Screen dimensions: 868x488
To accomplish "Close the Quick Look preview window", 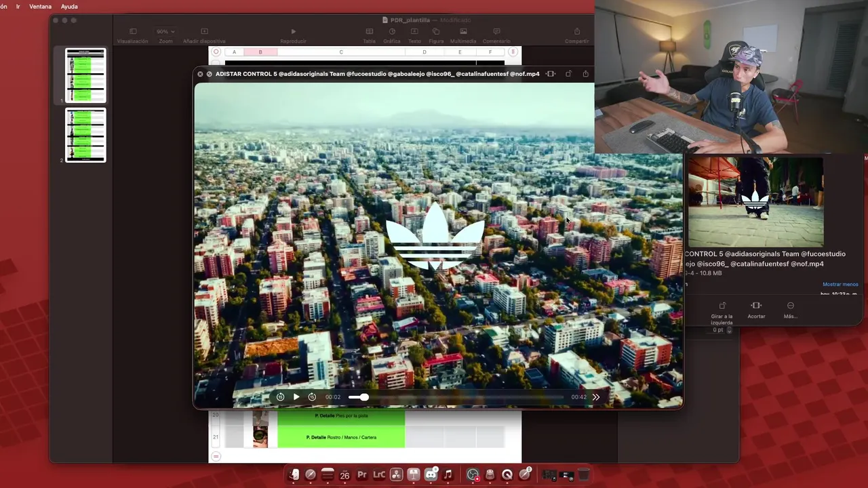I will pos(200,74).
